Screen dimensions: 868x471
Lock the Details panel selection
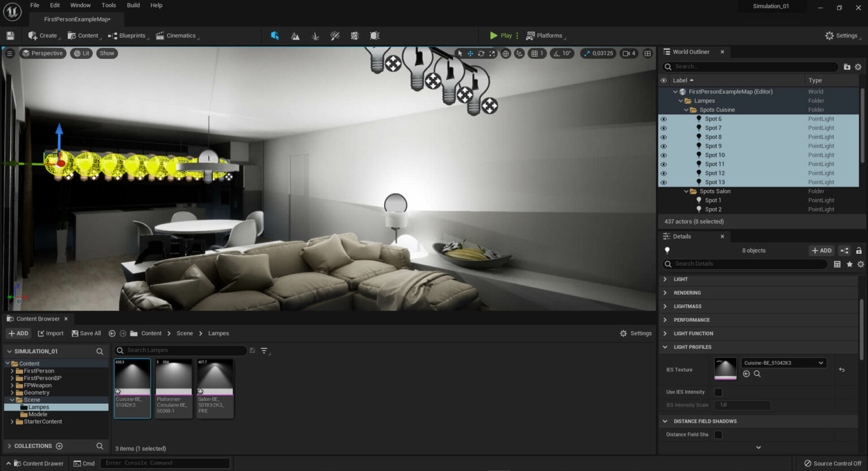tap(859, 250)
